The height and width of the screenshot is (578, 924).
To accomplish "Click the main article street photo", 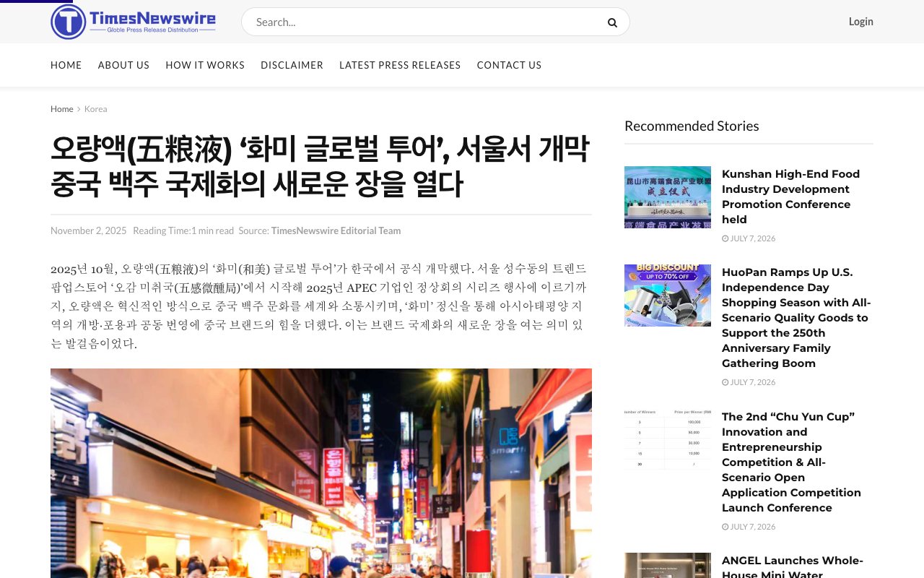I will (x=321, y=473).
